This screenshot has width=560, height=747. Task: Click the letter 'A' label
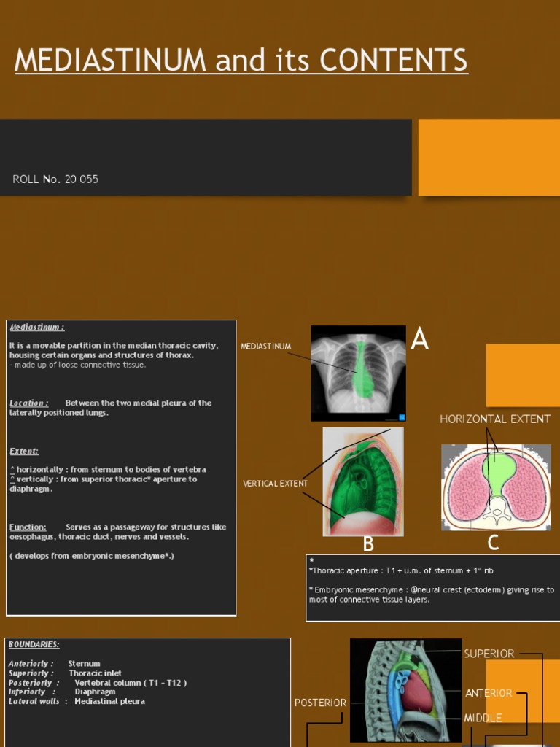coord(419,339)
